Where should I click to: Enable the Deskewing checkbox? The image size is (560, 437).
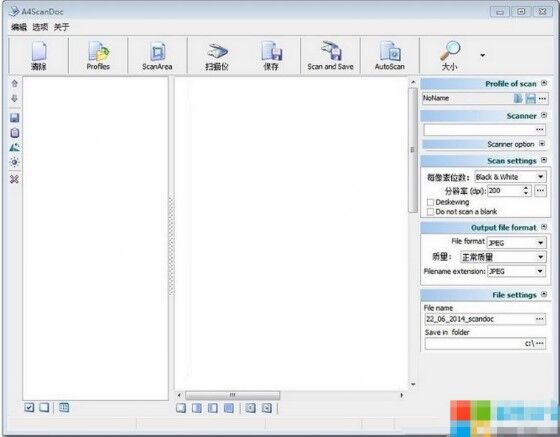pos(430,202)
